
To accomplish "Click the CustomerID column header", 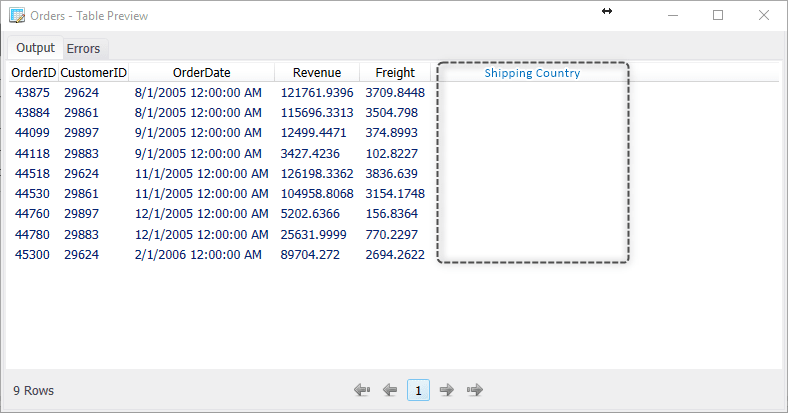I will [x=93, y=73].
